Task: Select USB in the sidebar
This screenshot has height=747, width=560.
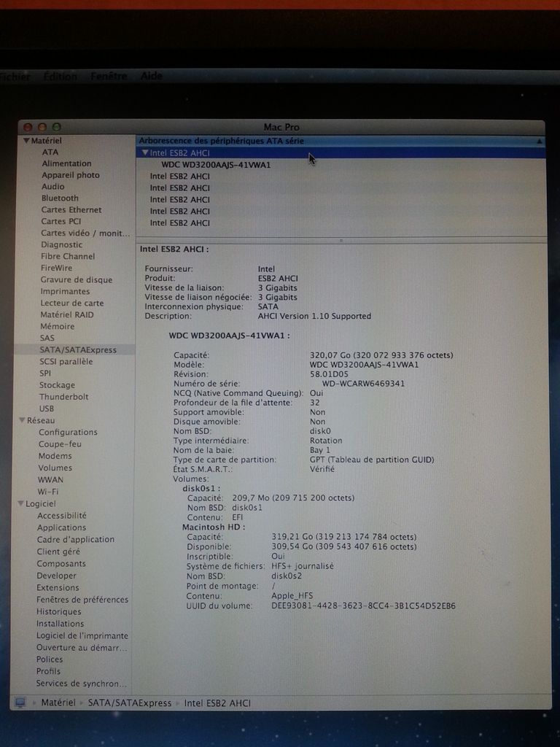Action: tap(47, 409)
